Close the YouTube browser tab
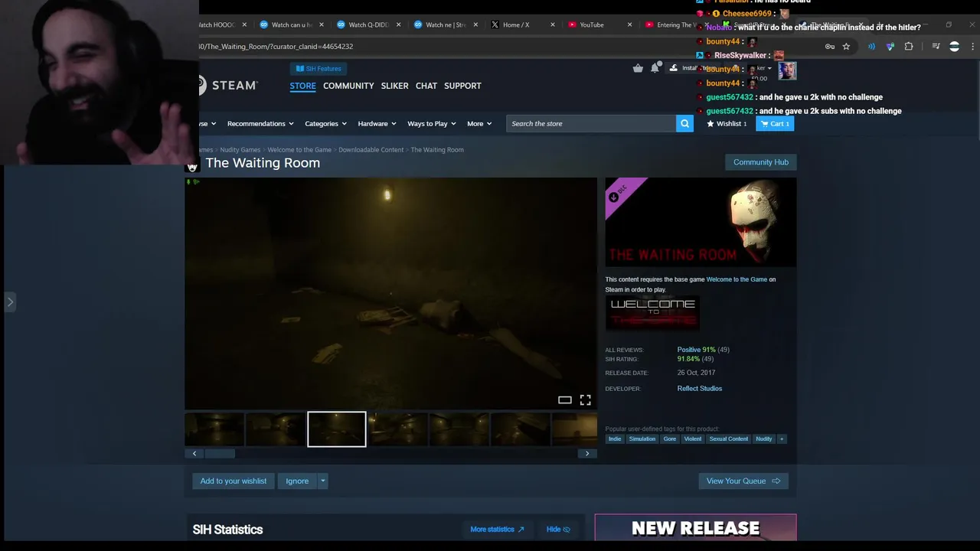Screen dimensions: 980x551 [x=629, y=24]
